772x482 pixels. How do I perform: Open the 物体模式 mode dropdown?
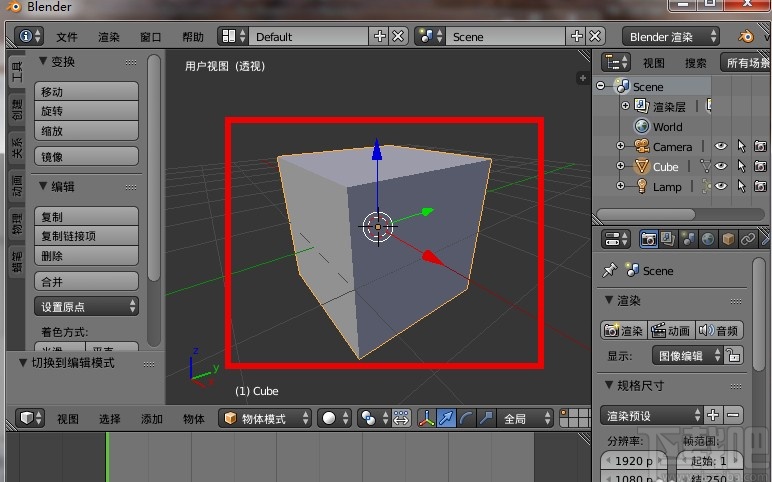coord(265,418)
